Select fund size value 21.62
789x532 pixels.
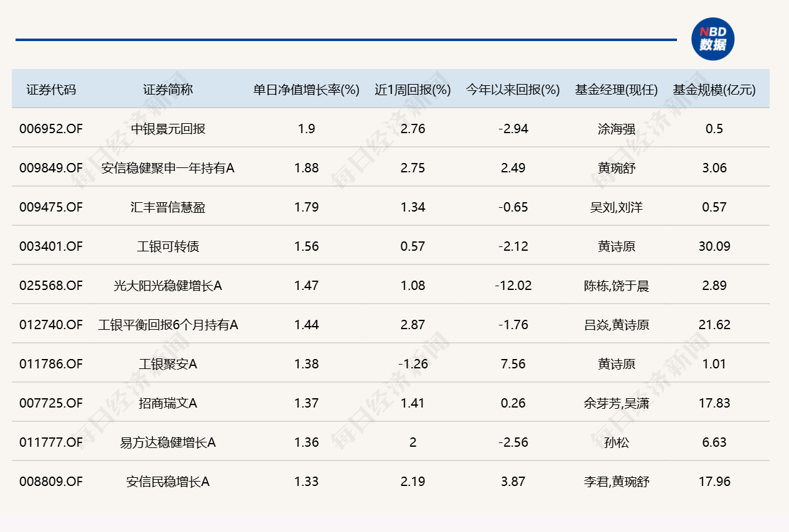point(714,325)
